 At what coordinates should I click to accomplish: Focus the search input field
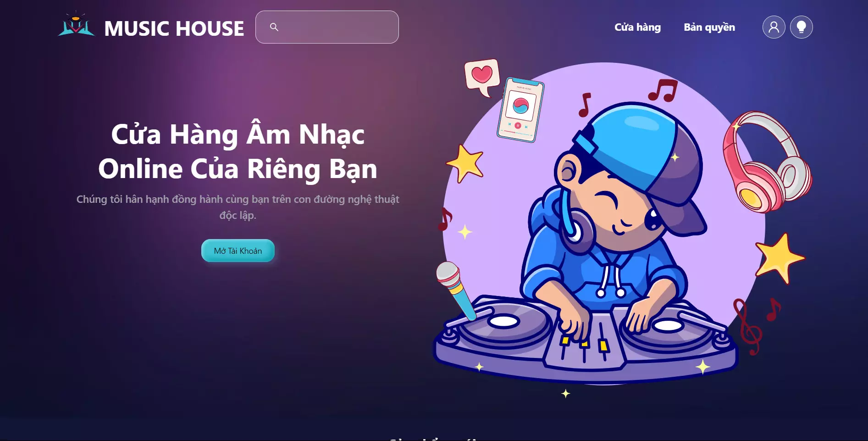click(327, 27)
